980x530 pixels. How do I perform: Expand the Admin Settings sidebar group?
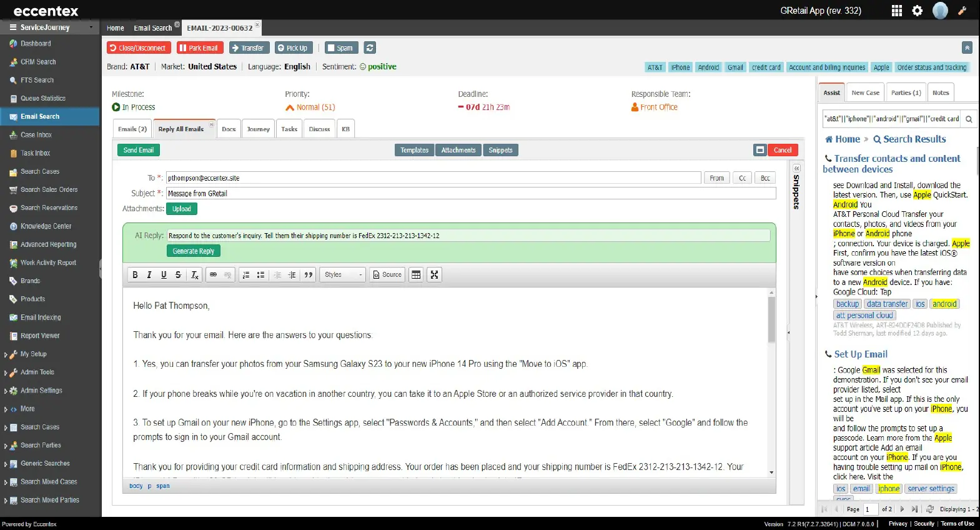click(6, 391)
